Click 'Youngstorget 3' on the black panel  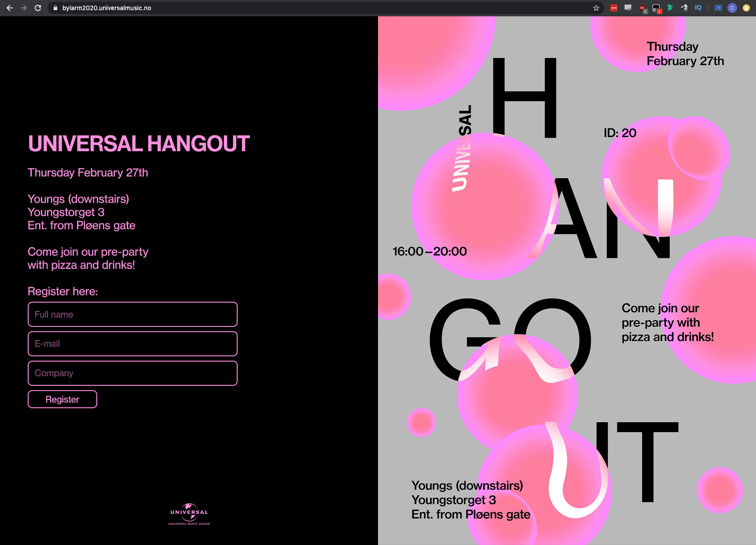pyautogui.click(x=66, y=212)
